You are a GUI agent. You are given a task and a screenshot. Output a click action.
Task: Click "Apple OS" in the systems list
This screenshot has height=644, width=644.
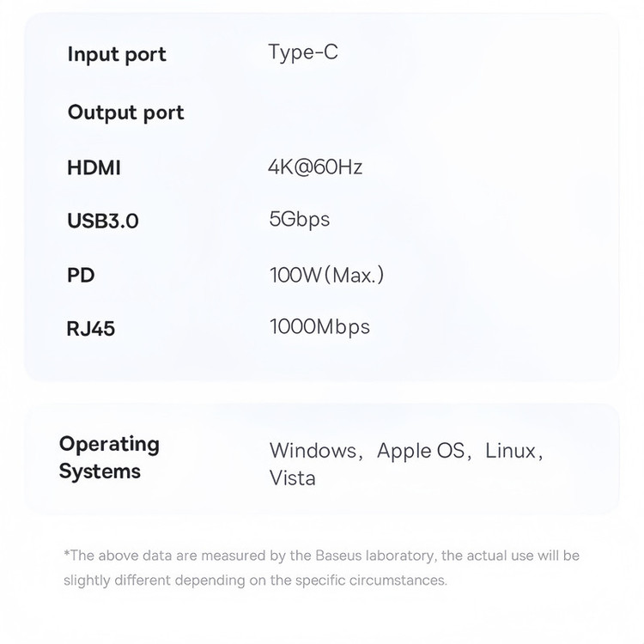[420, 451]
